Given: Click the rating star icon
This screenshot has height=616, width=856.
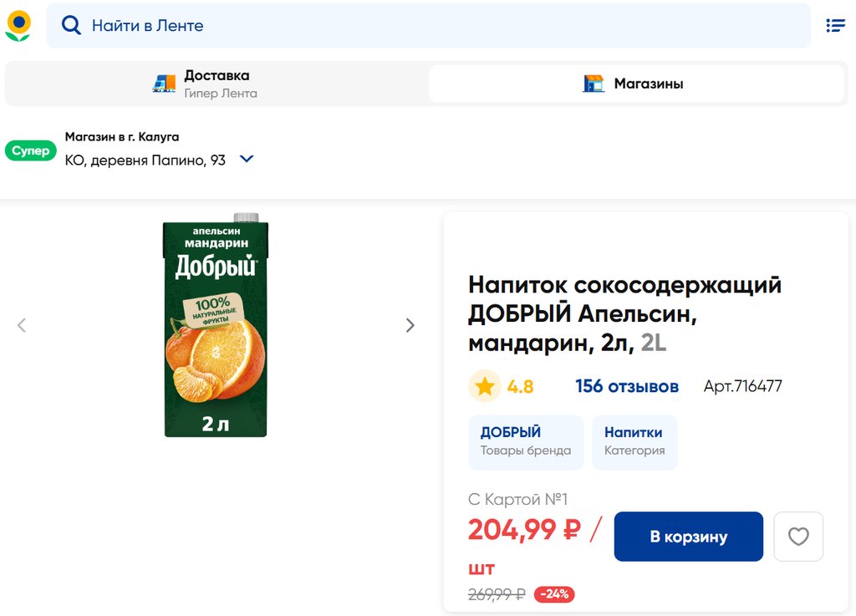Looking at the screenshot, I should coord(484,386).
